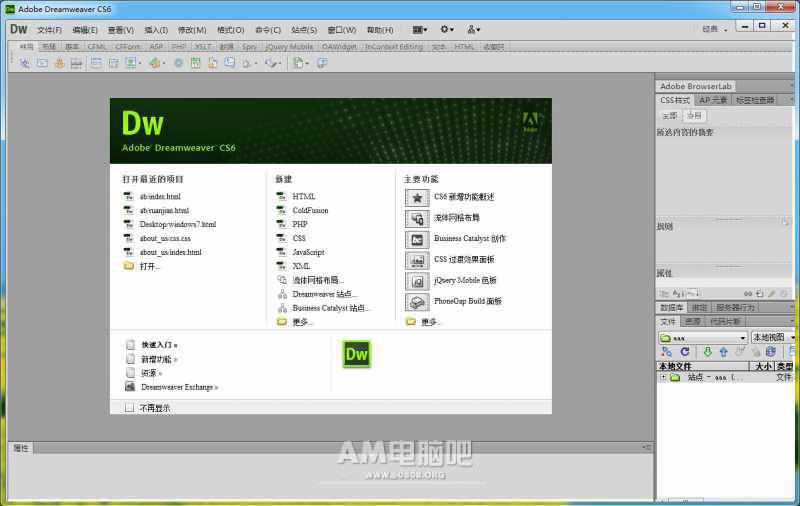Open the 窗口(W) menu

coord(341,30)
